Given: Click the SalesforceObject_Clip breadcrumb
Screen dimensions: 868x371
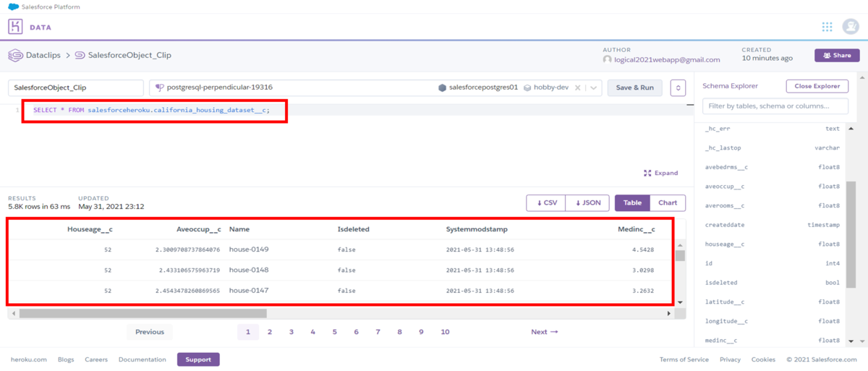Looking at the screenshot, I should [x=129, y=55].
